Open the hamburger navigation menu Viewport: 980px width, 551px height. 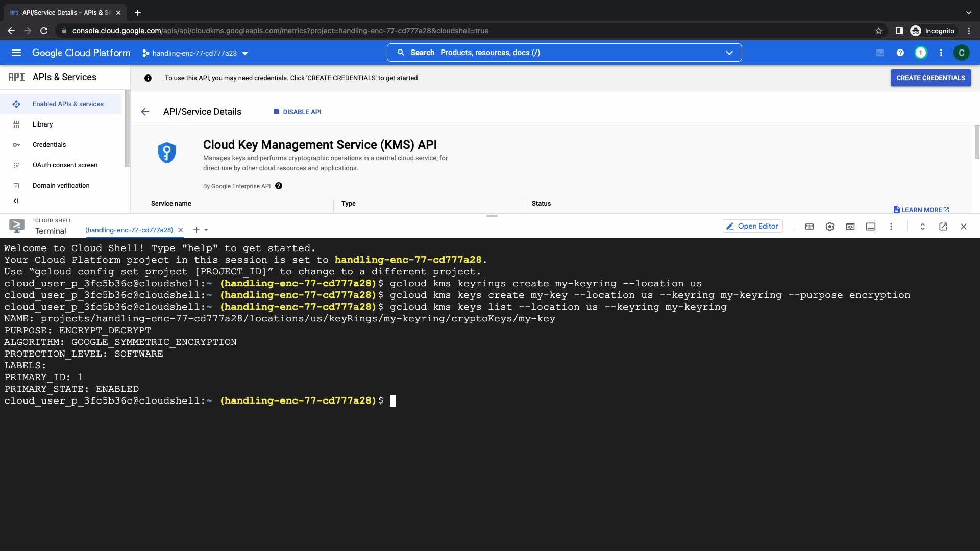(16, 53)
